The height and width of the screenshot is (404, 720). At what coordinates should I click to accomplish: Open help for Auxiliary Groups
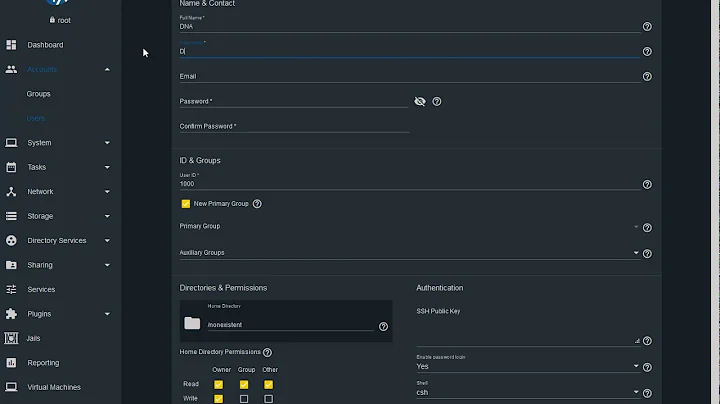point(647,253)
